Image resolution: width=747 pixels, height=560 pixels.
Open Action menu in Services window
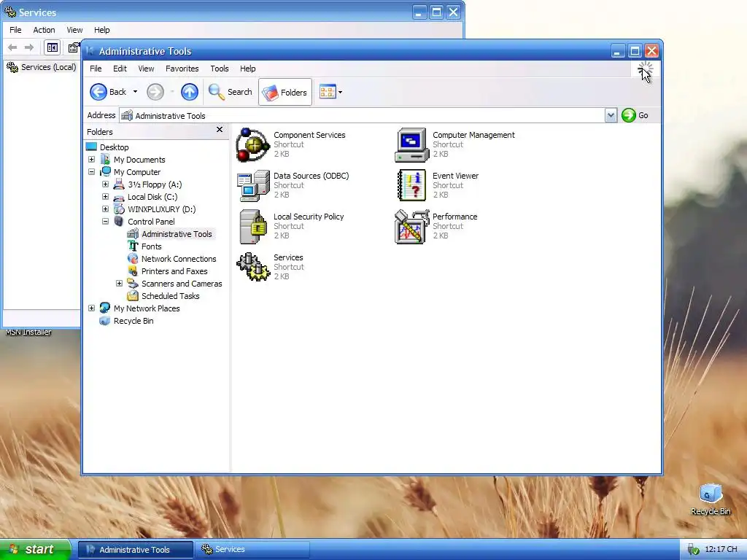coord(44,29)
